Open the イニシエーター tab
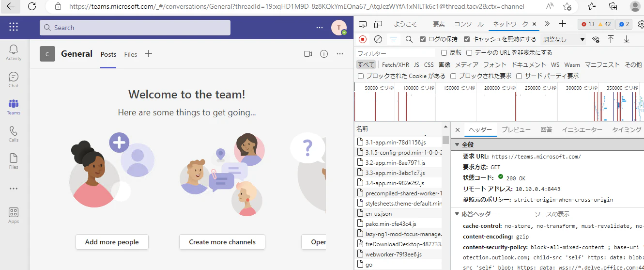644x270 pixels. pyautogui.click(x=582, y=129)
